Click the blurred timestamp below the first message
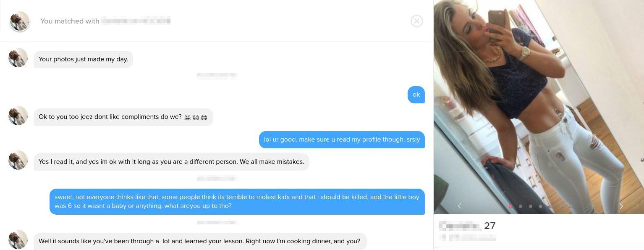The height and width of the screenshot is (250, 644). [217, 76]
